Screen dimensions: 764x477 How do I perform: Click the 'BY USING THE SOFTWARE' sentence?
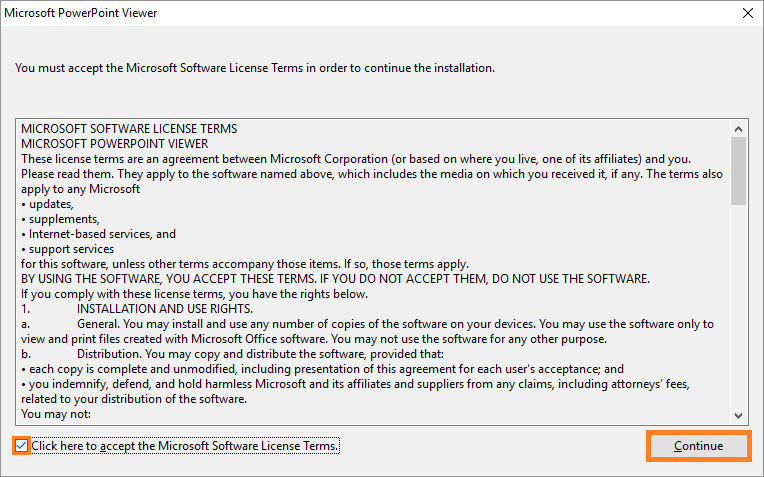(x=335, y=279)
